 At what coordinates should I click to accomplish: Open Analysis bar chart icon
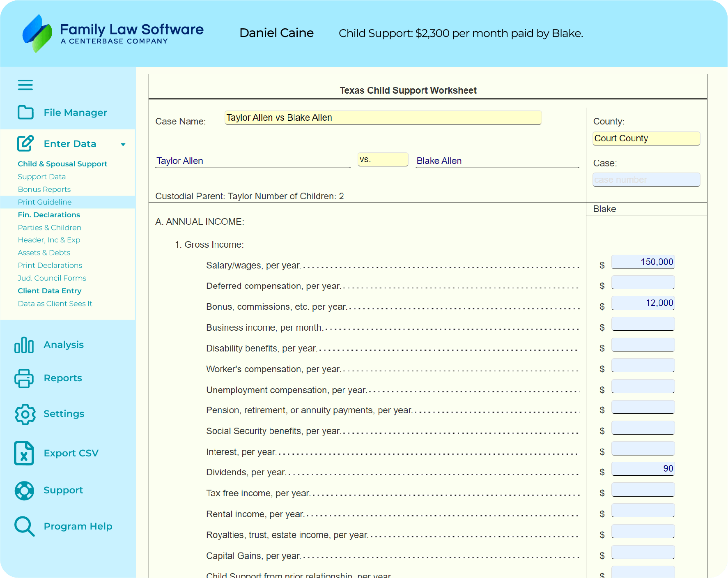click(24, 345)
